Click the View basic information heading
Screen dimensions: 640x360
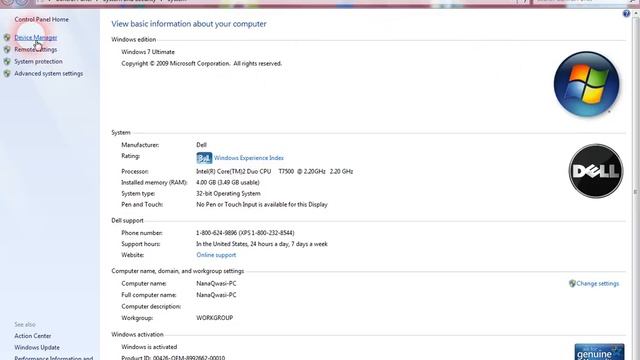tap(189, 24)
